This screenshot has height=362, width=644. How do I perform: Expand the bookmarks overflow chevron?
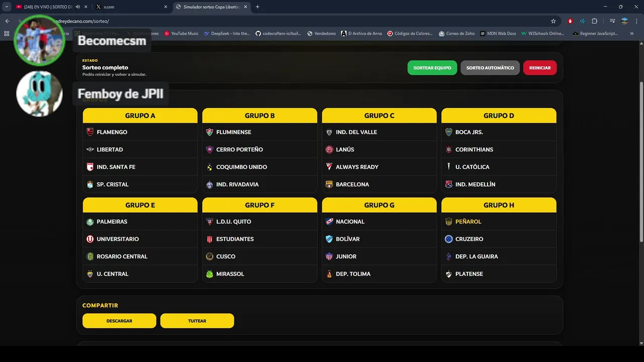click(633, 34)
